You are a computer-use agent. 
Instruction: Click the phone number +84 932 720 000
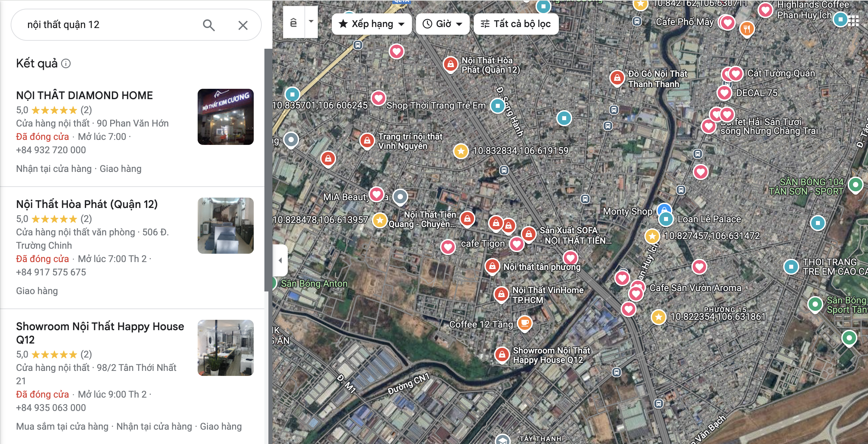click(x=51, y=150)
